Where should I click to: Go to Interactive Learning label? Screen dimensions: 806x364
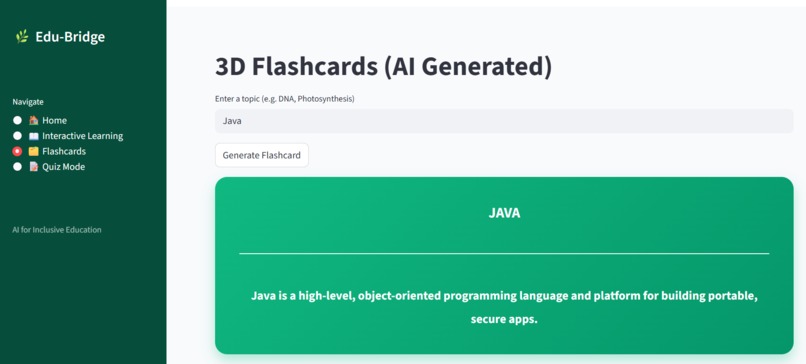(x=83, y=136)
